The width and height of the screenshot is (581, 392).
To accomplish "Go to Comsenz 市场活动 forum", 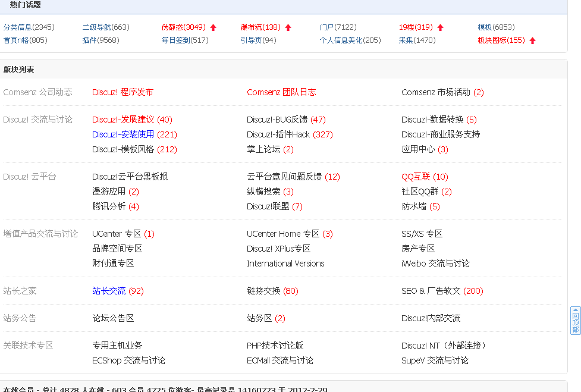I will pyautogui.click(x=436, y=92).
